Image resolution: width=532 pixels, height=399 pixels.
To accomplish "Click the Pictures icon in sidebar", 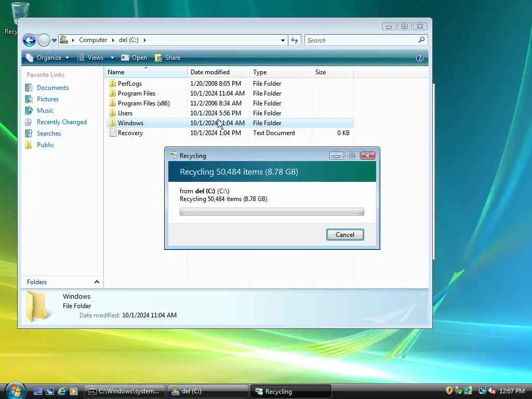I will pos(29,99).
